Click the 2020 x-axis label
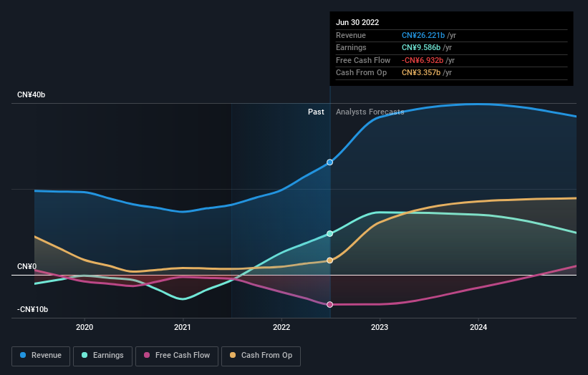The width and height of the screenshot is (588, 375). pyautogui.click(x=85, y=327)
